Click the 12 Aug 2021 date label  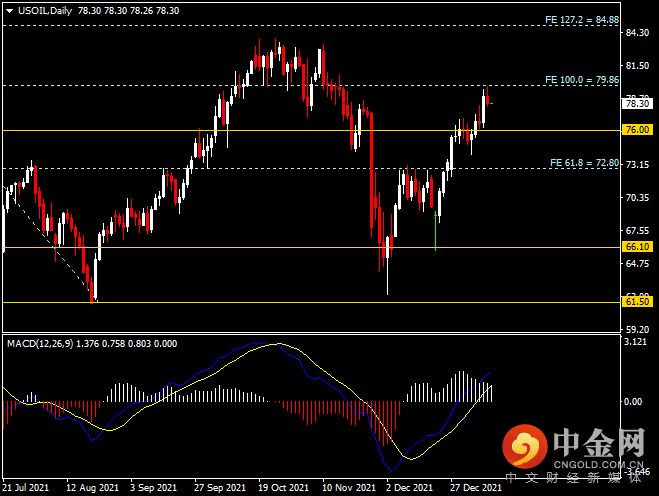(x=92, y=488)
